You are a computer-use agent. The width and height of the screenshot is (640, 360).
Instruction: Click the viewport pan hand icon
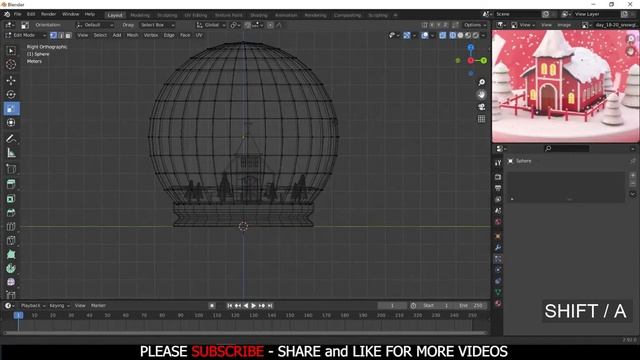[482, 95]
